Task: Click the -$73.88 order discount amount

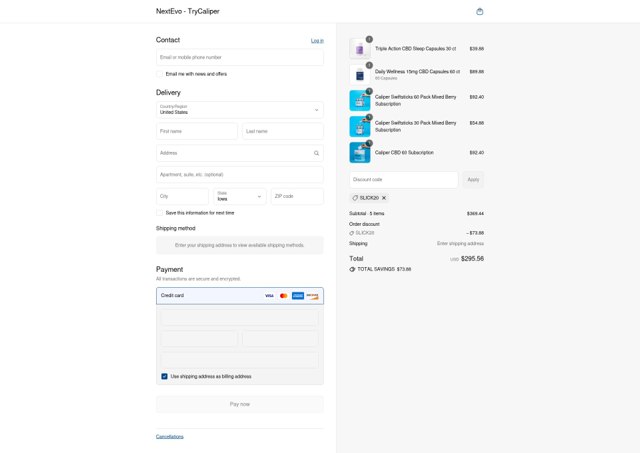Action: tap(475, 233)
